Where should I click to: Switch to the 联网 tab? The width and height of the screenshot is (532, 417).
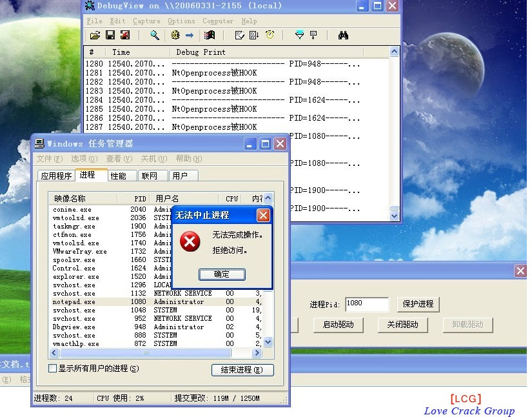point(152,175)
